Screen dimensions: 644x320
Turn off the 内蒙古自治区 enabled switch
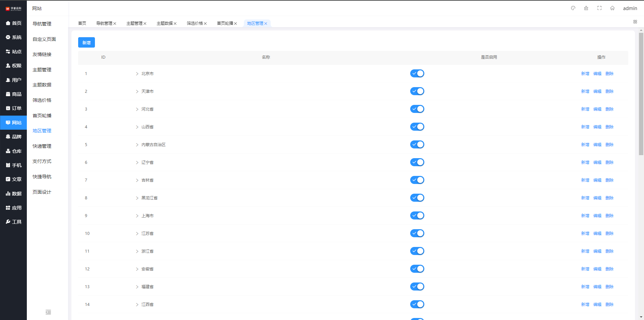coord(417,144)
